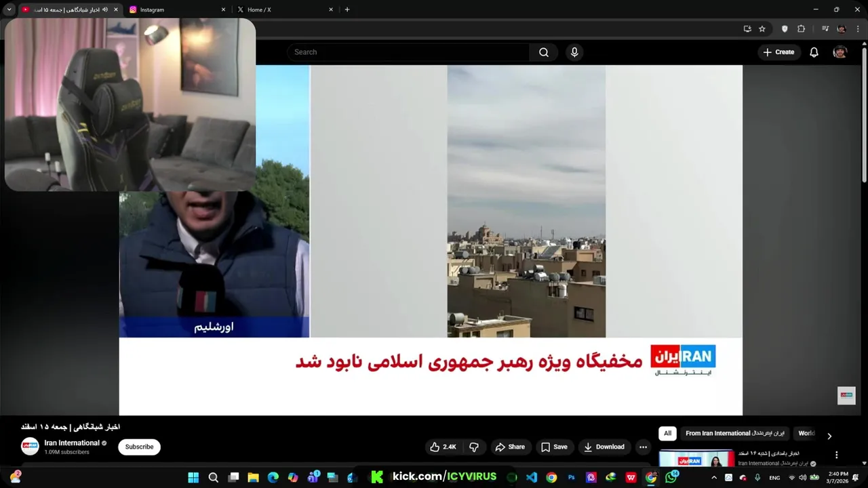This screenshot has height=488, width=868.
Task: Open Chrome extensions puzzle icon
Action: 801,29
